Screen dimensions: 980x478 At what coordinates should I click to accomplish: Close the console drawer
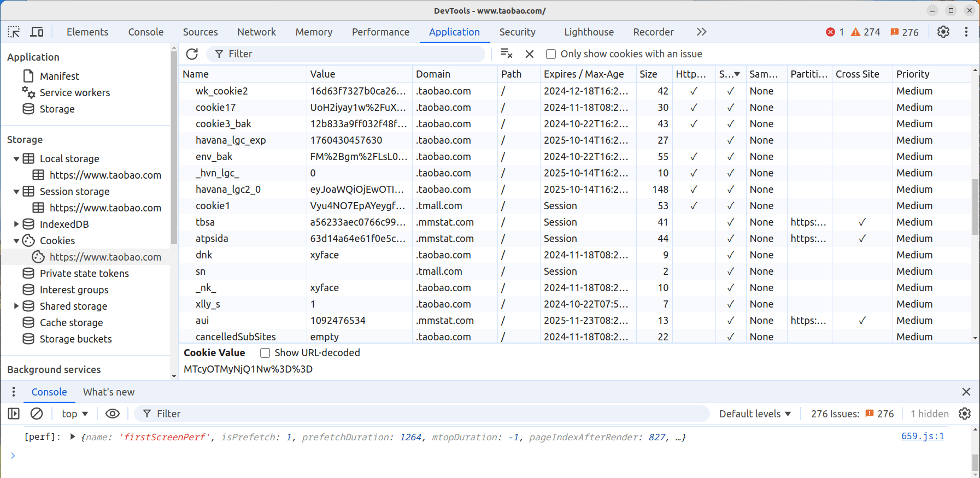coord(966,392)
